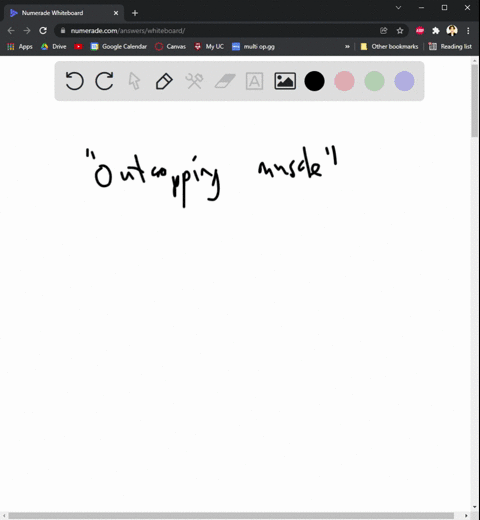Open the ABP adblock extension

pos(420,31)
